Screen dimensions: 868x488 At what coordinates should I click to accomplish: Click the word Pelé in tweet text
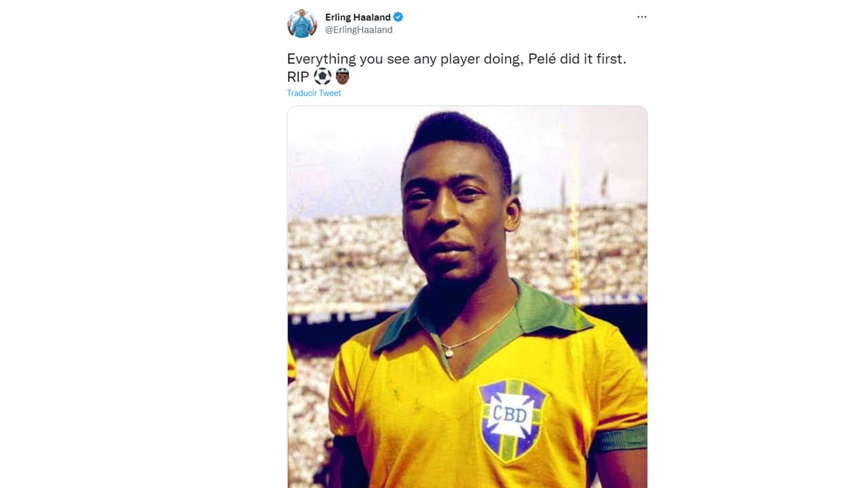(545, 59)
